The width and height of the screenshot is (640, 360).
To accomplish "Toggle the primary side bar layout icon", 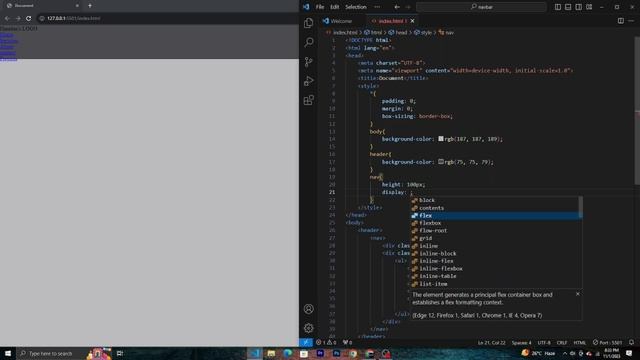I will tap(558, 7).
